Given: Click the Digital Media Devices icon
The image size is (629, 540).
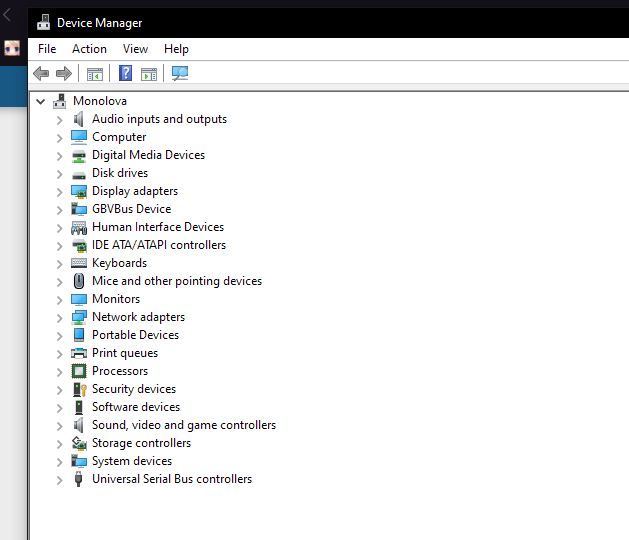Looking at the screenshot, I should pos(79,156).
